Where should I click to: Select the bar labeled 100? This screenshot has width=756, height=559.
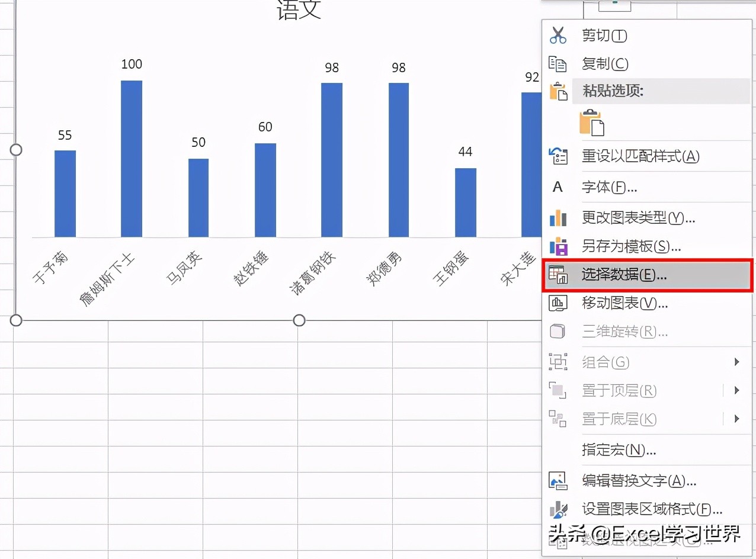point(132,159)
